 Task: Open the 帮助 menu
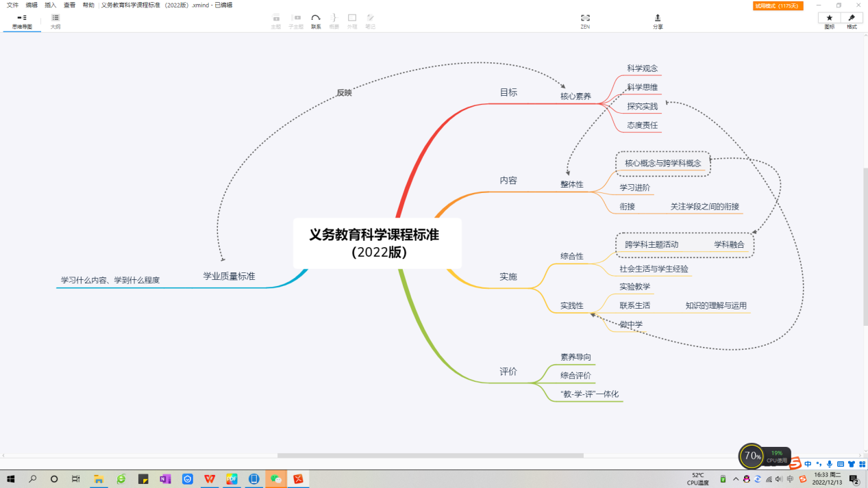coord(88,5)
